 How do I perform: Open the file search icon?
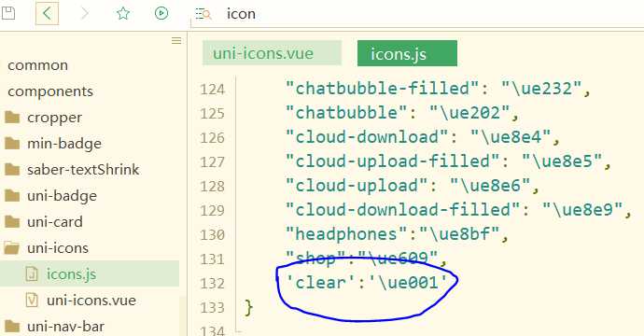click(x=203, y=14)
